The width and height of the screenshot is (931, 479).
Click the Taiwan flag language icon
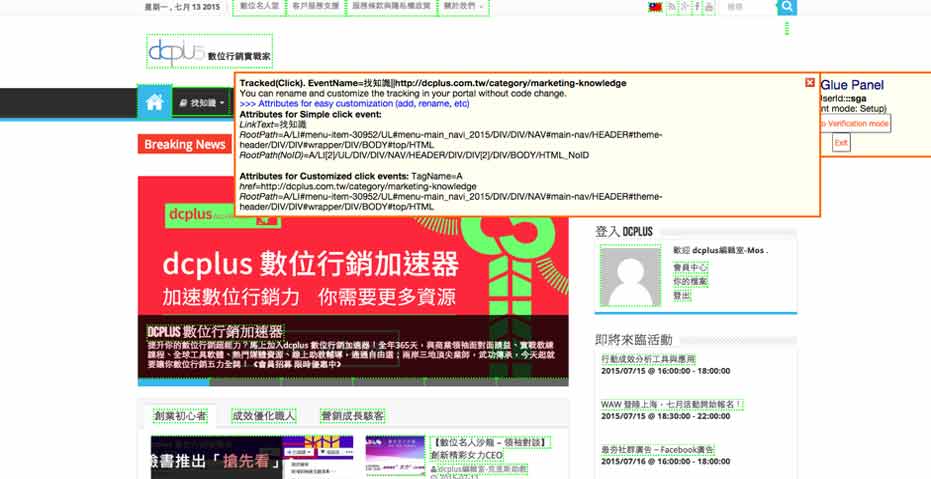[655, 7]
